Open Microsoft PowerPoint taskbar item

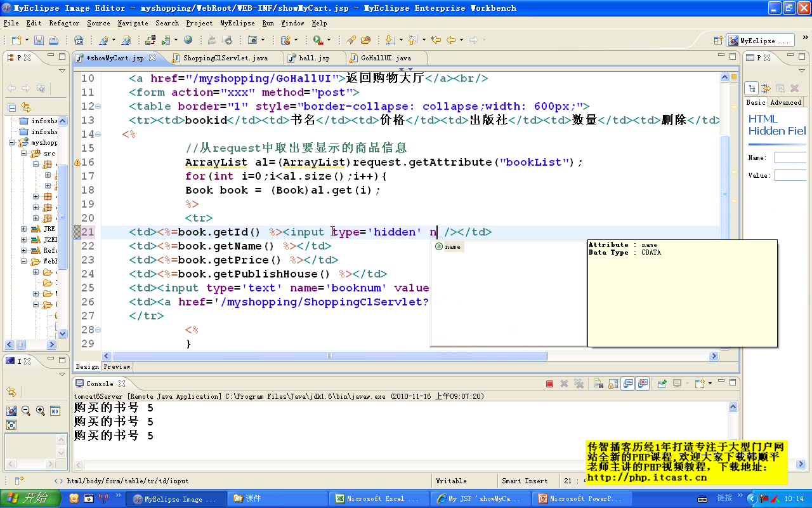coord(581,498)
